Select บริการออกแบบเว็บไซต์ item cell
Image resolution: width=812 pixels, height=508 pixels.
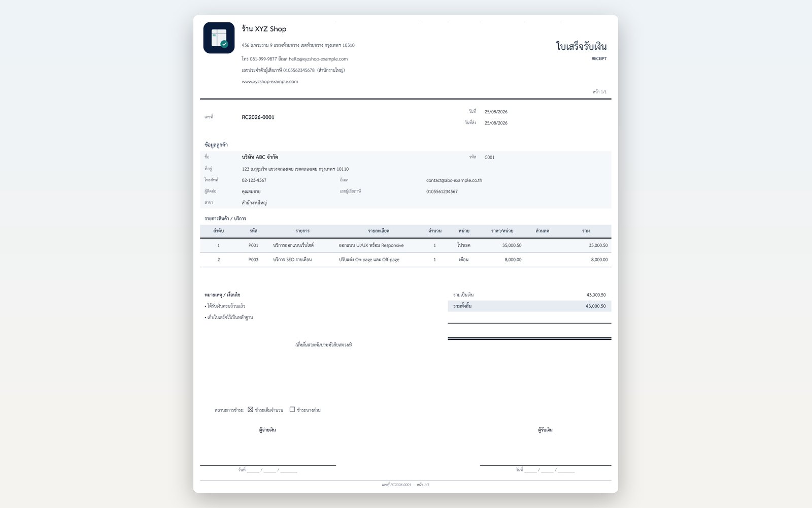point(293,245)
